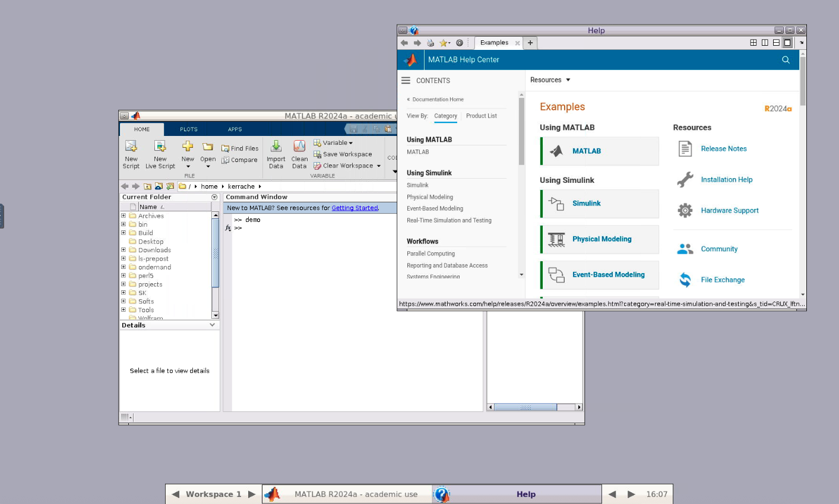The width and height of the screenshot is (839, 504).
Task: Click the MATLAB logo in Help Center header
Action: pyautogui.click(x=410, y=59)
